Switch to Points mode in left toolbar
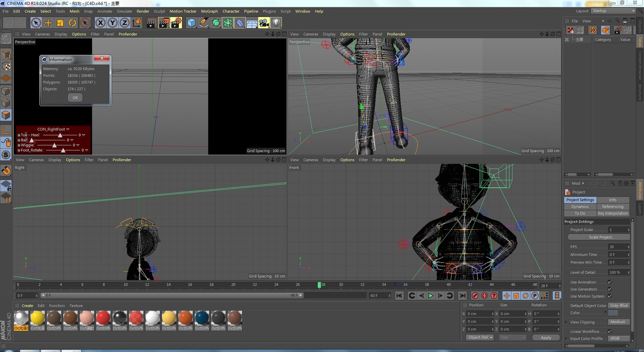 click(6, 91)
